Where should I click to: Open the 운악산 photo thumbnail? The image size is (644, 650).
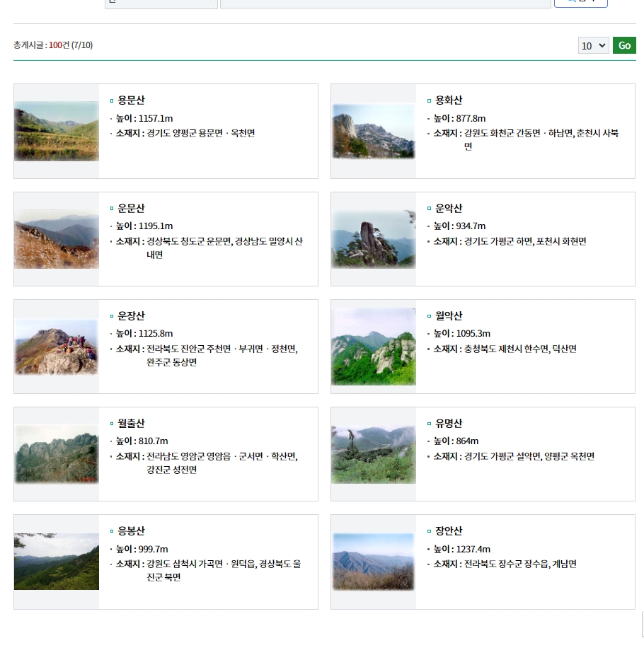pos(374,239)
